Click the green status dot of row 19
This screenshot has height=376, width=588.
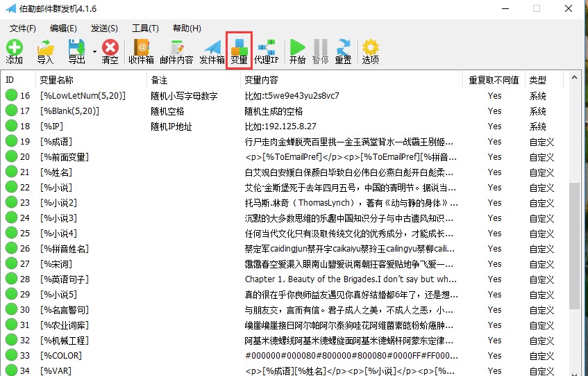(12, 141)
